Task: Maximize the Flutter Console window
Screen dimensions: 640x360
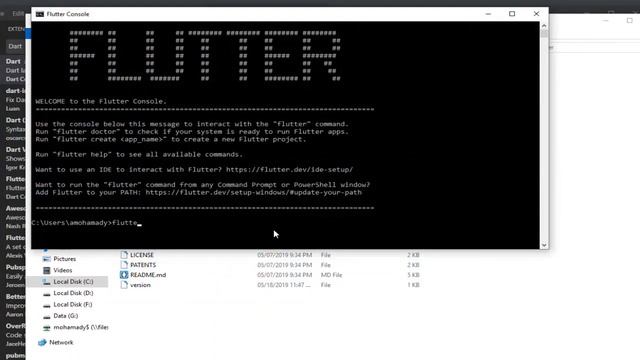Action: (512, 14)
